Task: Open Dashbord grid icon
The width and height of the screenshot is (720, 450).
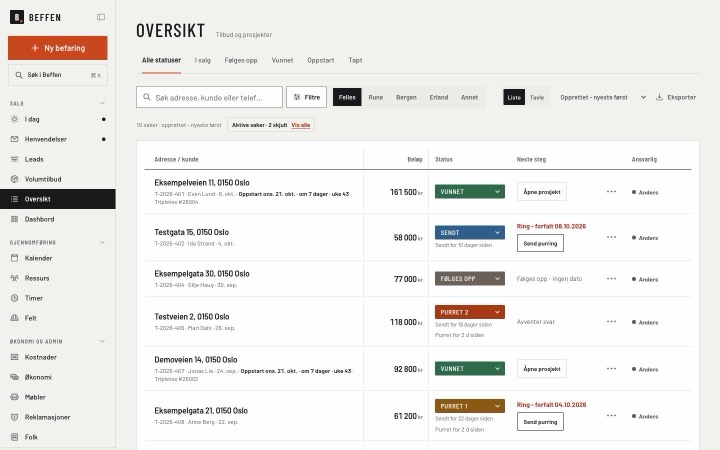Action: click(x=15, y=219)
